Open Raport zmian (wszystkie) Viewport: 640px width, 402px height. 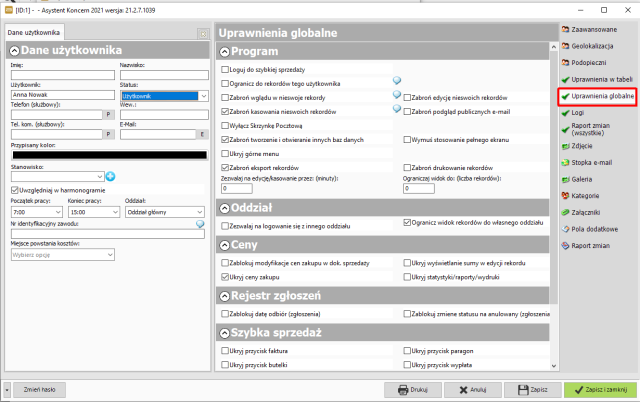click(586, 129)
